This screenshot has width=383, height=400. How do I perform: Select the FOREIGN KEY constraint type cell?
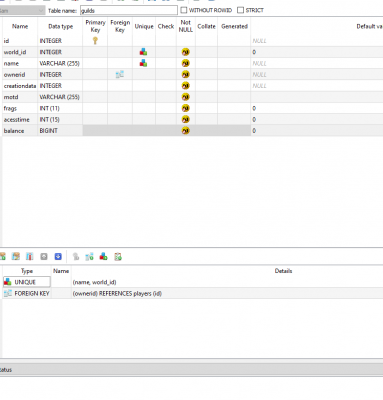tap(27, 293)
